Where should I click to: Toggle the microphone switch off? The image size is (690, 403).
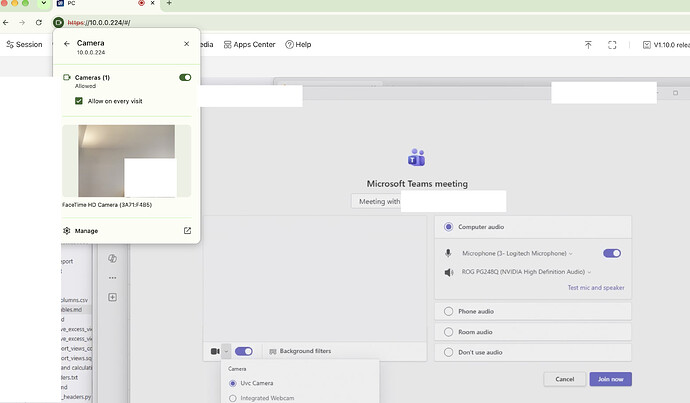(612, 253)
